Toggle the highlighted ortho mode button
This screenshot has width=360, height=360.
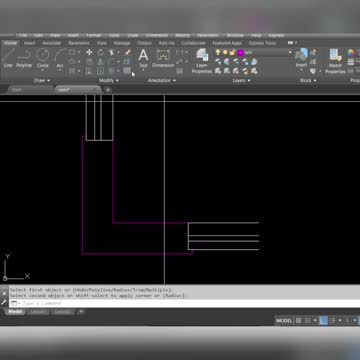point(323,320)
